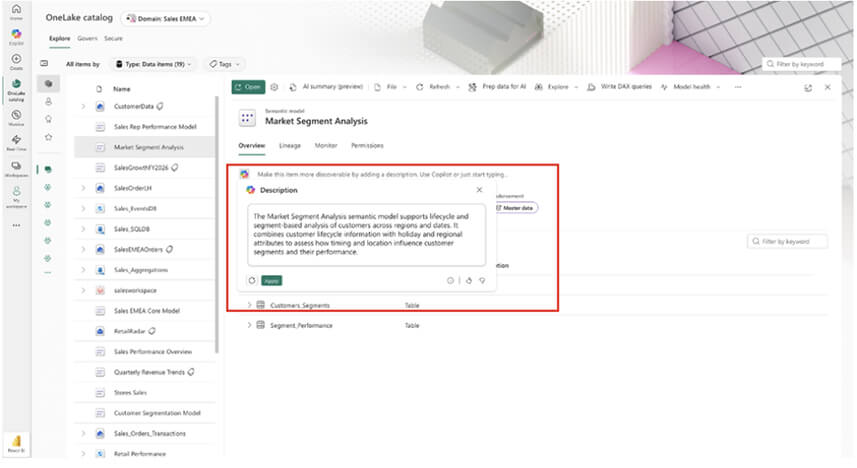
Task: Expand the Segment_Performance table
Action: click(x=249, y=325)
